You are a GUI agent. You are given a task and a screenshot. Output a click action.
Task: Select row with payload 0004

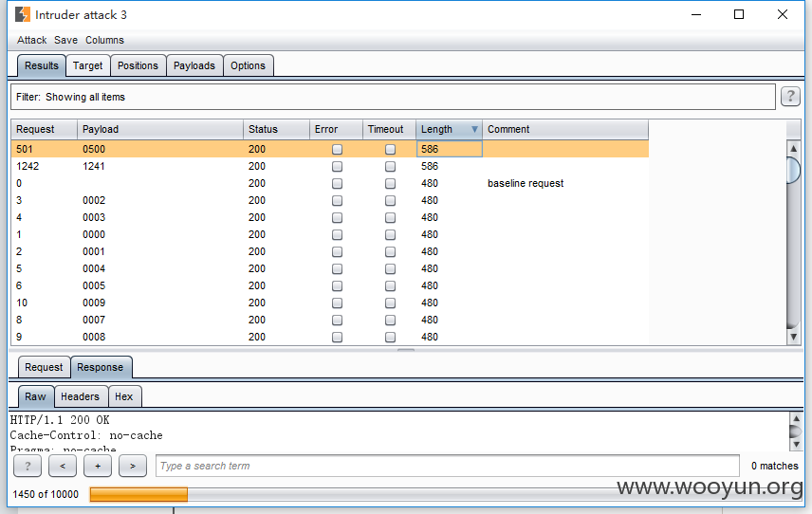tap(330, 268)
